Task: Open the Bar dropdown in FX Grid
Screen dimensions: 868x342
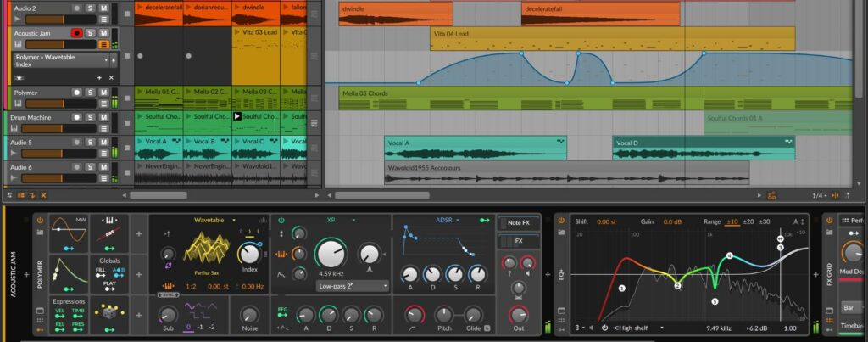Action: pyautogui.click(x=854, y=307)
